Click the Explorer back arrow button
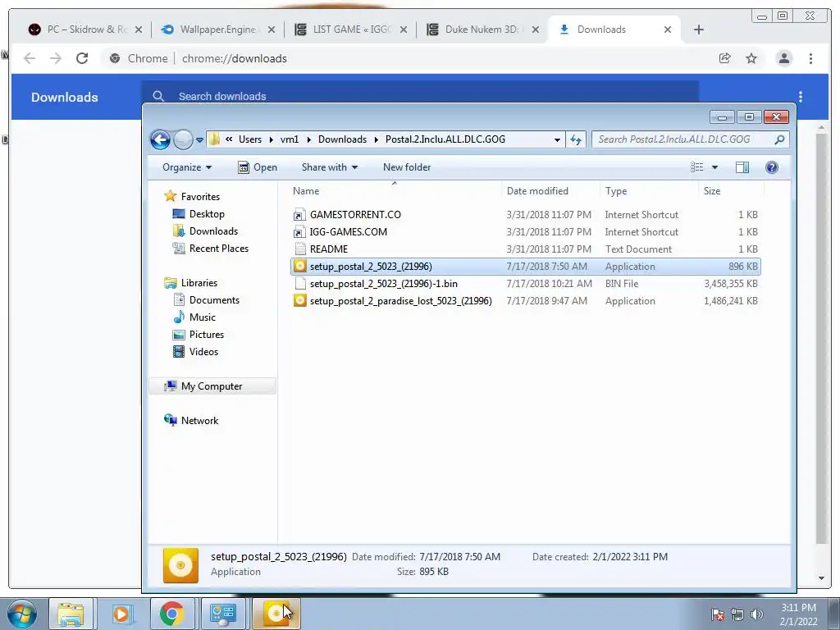Screen dimensions: 840x630 160,139
